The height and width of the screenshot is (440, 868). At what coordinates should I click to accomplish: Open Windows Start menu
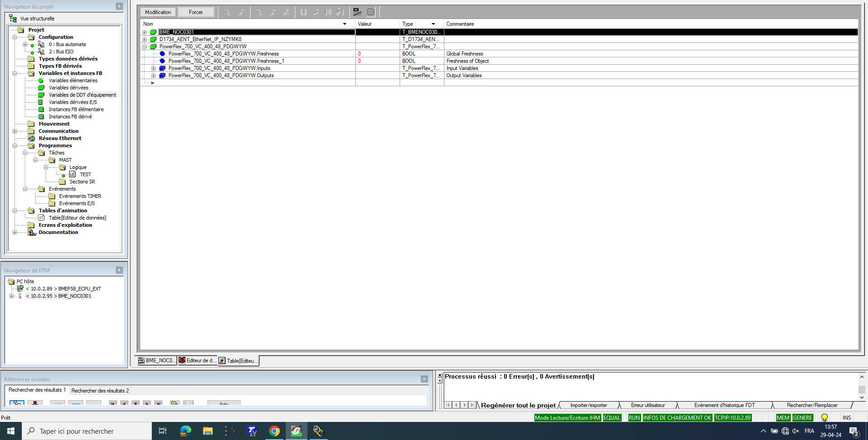coord(11,431)
